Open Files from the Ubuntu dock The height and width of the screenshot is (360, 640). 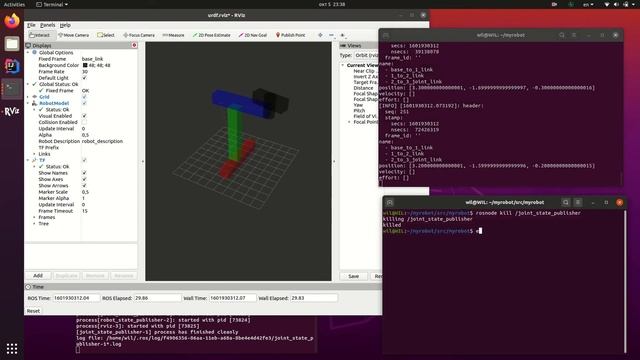click(12, 43)
